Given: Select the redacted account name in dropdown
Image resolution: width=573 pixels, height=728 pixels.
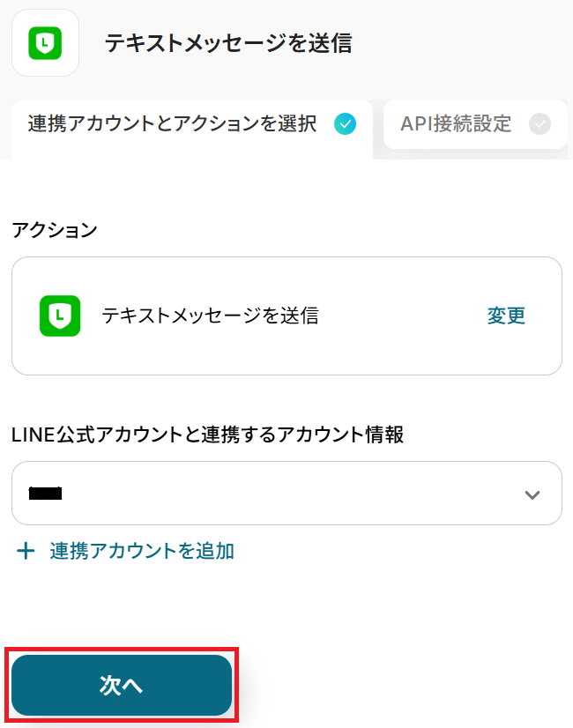Looking at the screenshot, I should click(x=45, y=494).
